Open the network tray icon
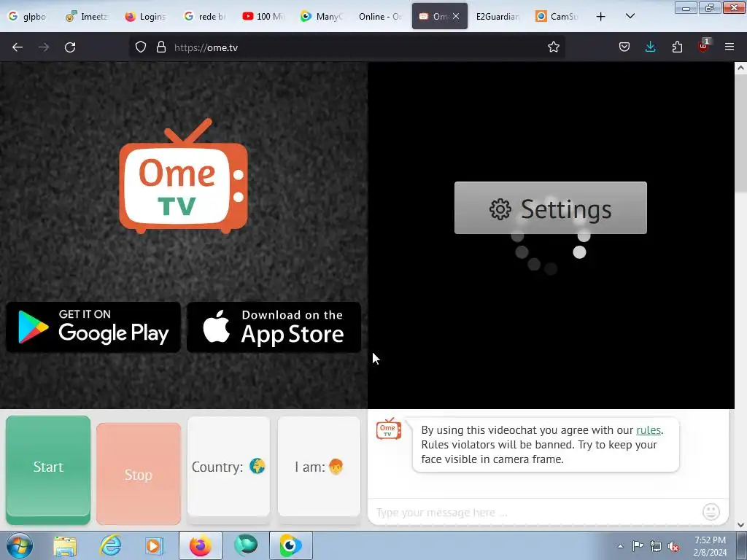Viewport: 747px width, 560px height. click(x=656, y=546)
